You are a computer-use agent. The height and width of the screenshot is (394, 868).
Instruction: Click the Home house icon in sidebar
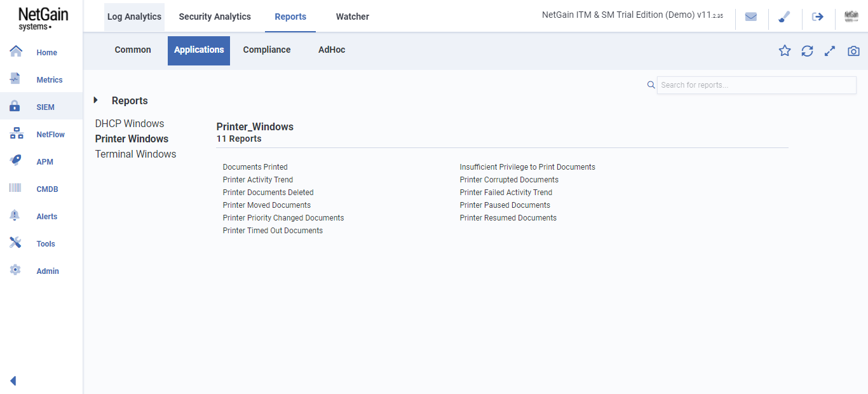click(x=16, y=51)
